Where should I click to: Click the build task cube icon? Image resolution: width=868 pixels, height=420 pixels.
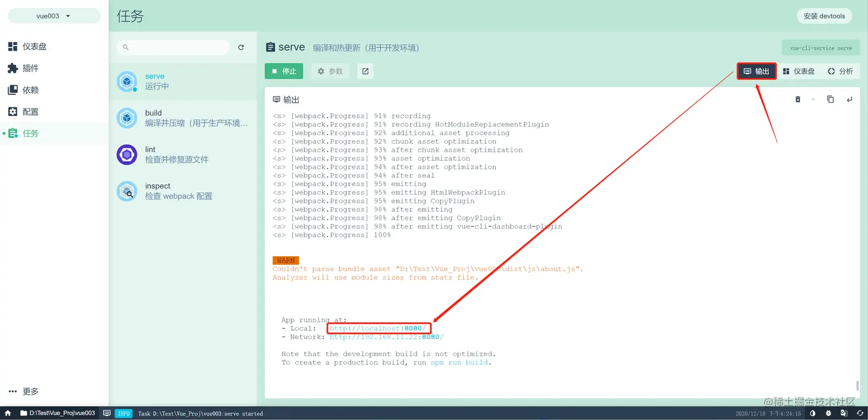(127, 118)
